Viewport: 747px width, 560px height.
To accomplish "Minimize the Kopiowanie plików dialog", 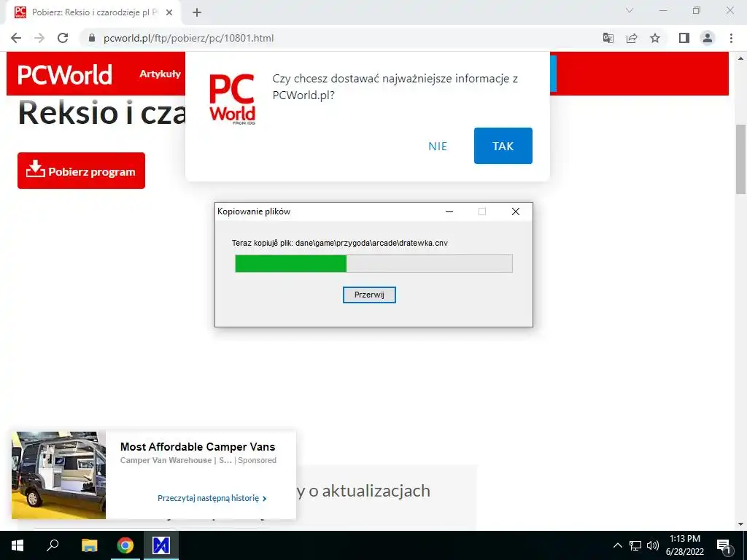I will (449, 211).
